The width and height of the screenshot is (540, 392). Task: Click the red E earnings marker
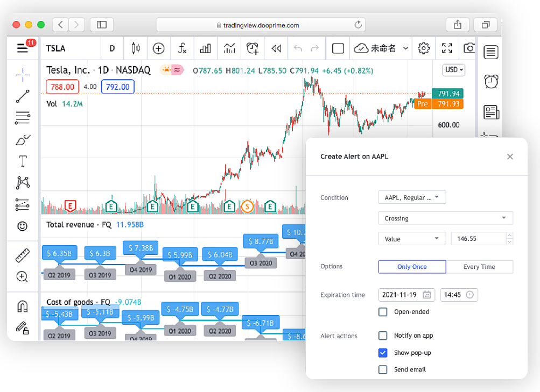tap(70, 206)
